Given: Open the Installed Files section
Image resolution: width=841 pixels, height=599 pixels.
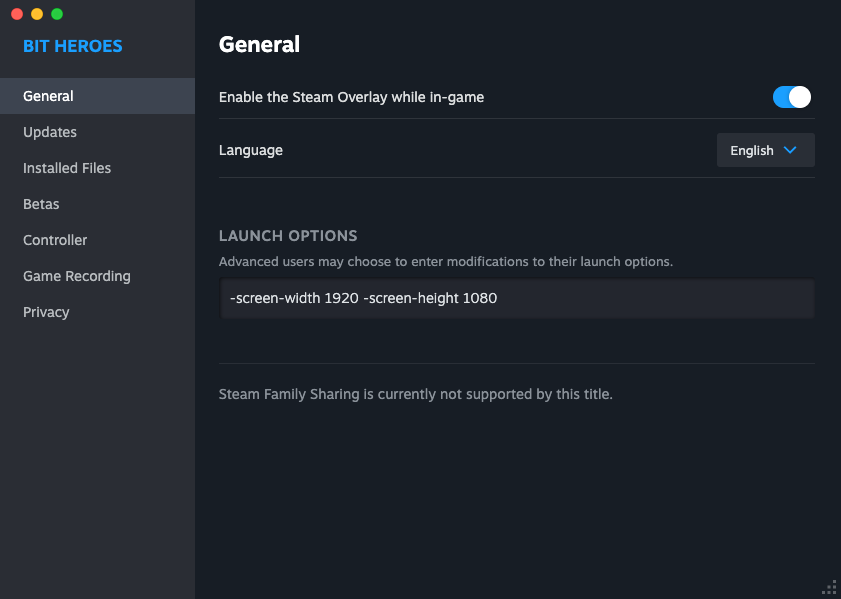Looking at the screenshot, I should pos(67,168).
